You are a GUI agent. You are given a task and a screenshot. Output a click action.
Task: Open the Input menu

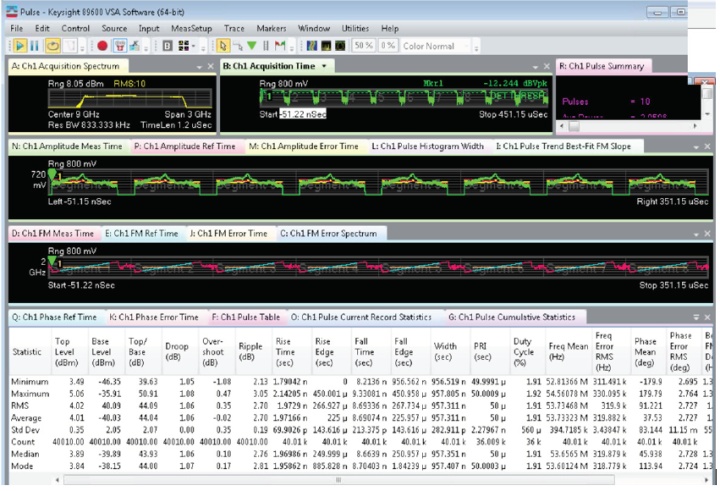(x=149, y=28)
